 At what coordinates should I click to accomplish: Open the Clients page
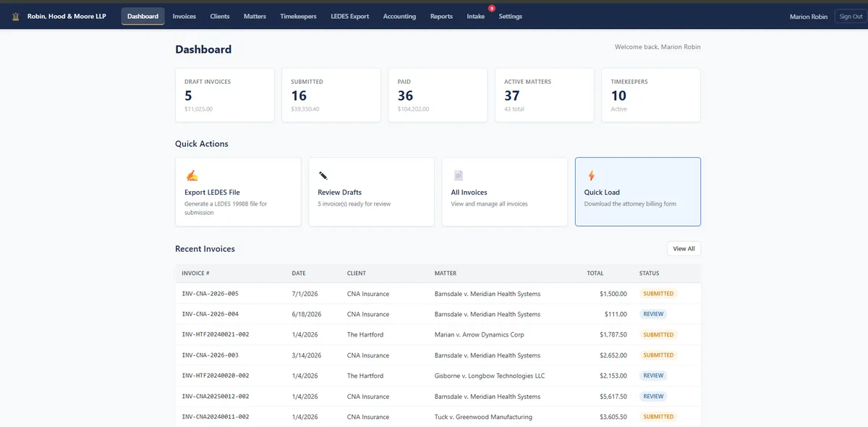220,16
